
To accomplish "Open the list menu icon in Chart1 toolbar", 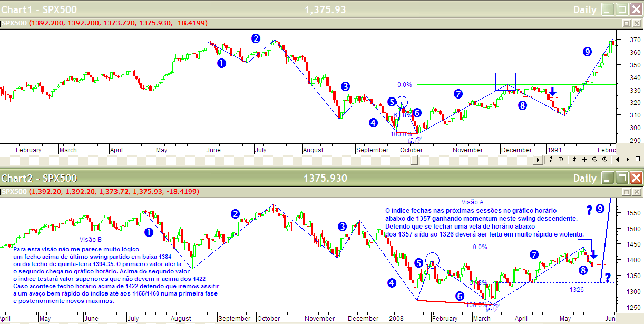I will pos(637,159).
